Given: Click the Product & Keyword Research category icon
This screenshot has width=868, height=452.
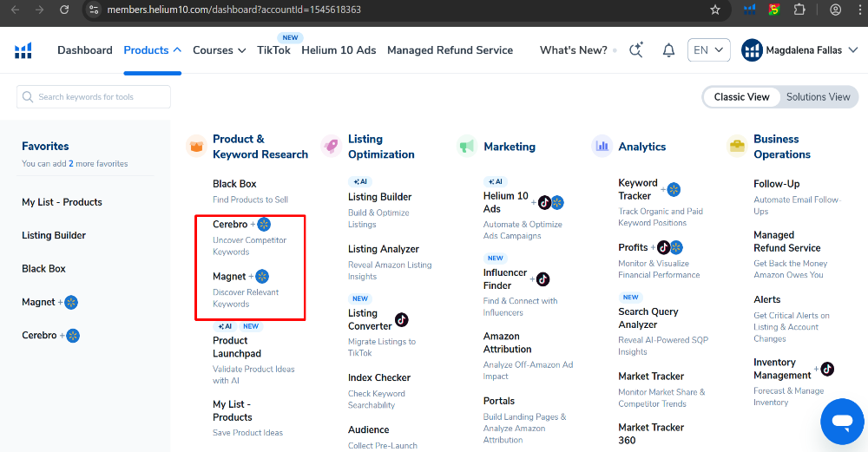Looking at the screenshot, I should click(x=196, y=147).
